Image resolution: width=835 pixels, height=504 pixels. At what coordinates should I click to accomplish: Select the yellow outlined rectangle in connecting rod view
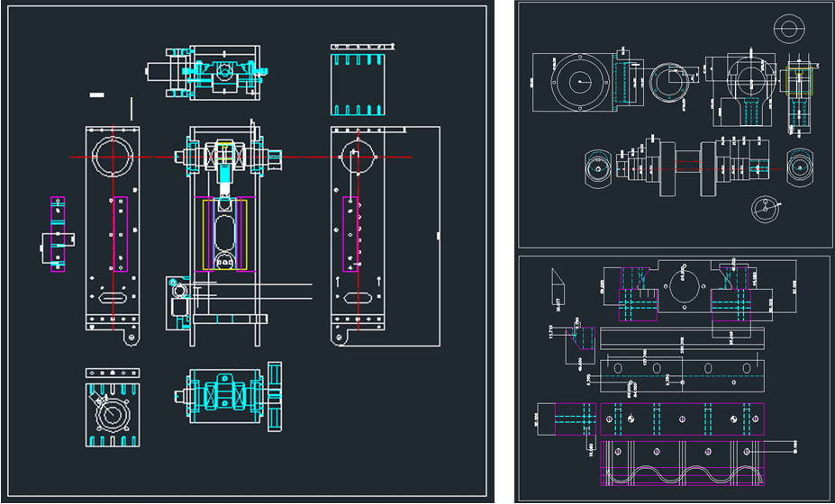click(x=798, y=82)
